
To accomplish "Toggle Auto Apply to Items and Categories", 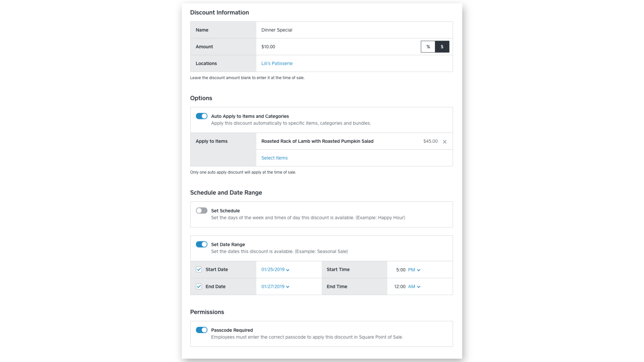I will coord(202,116).
